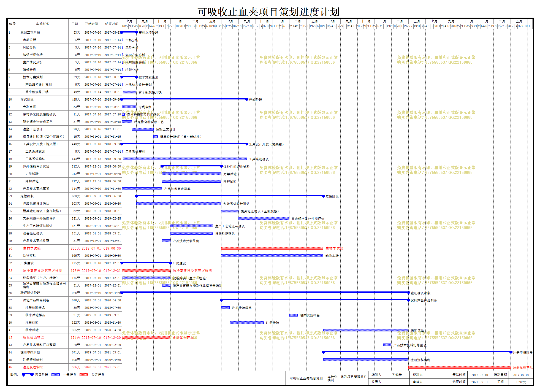The width and height of the screenshot is (540, 392).
Task: Click the 注册检验 Gantt bar in row 40
Action: [x=247, y=323]
